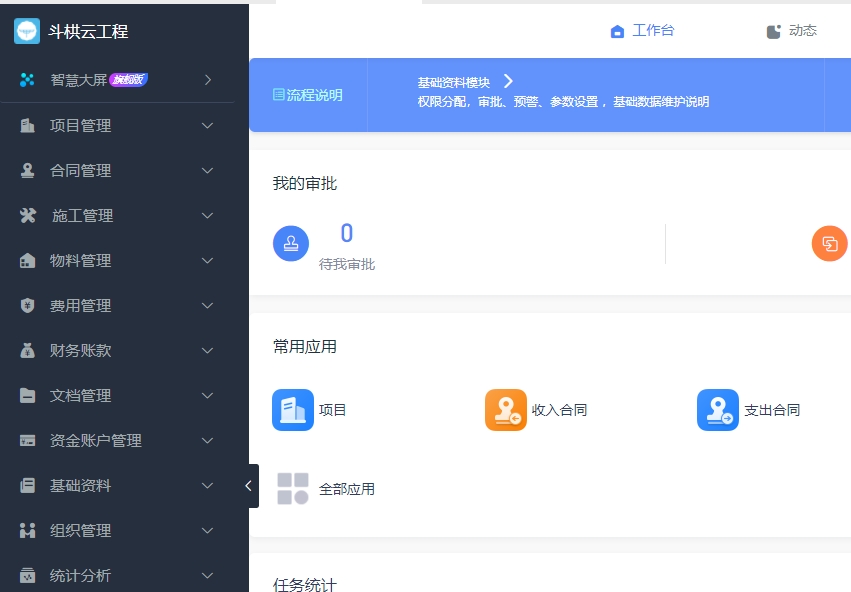Click the 流程说明 banner label

coord(308,95)
